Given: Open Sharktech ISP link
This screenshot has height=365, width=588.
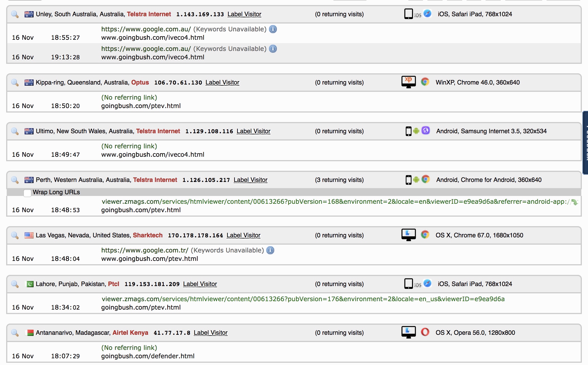Looking at the screenshot, I should coord(147,235).
